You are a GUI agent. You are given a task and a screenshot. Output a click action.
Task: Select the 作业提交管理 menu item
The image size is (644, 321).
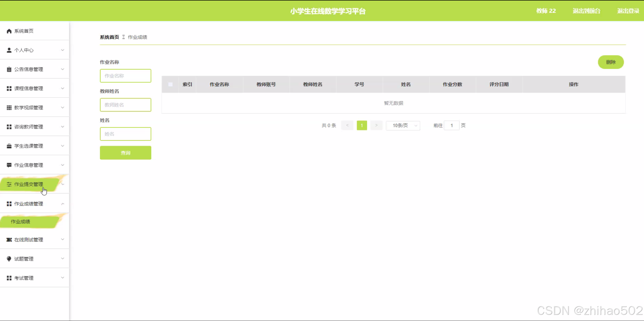coord(29,184)
